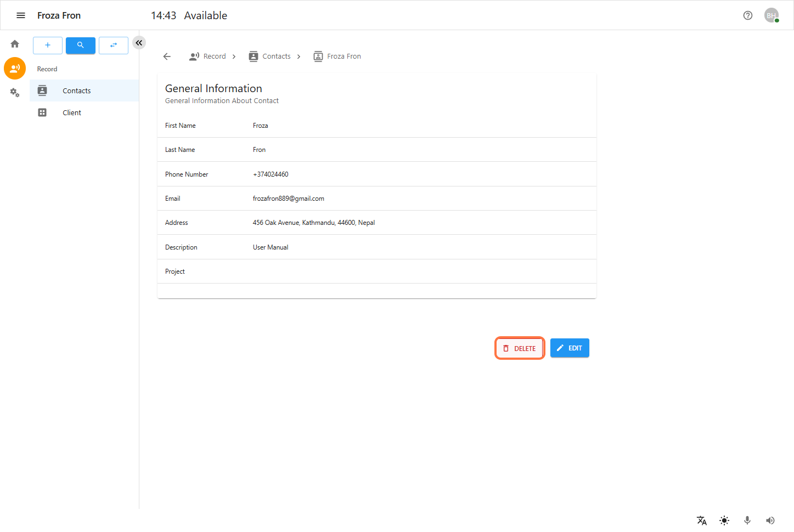Go to Contacts in the breadcrumb
This screenshot has height=532, width=794.
(276, 56)
